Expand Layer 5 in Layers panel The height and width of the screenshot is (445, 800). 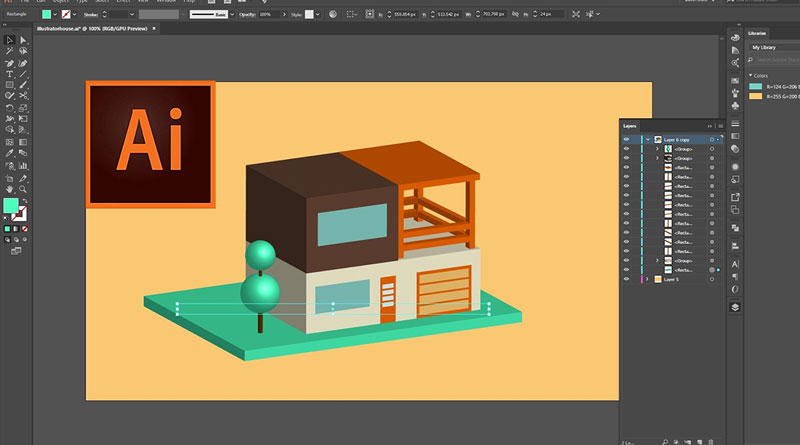pos(647,280)
